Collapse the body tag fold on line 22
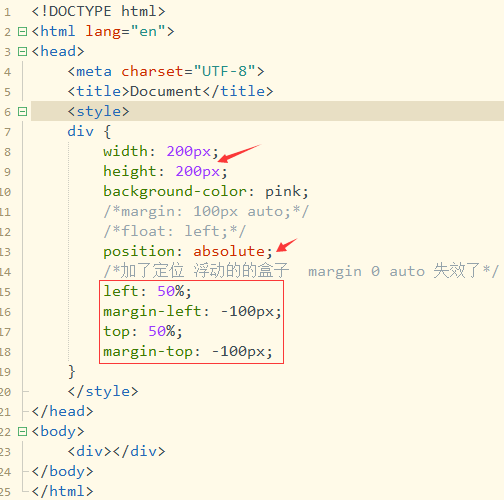Screen dimensions: 504x500 [22, 432]
